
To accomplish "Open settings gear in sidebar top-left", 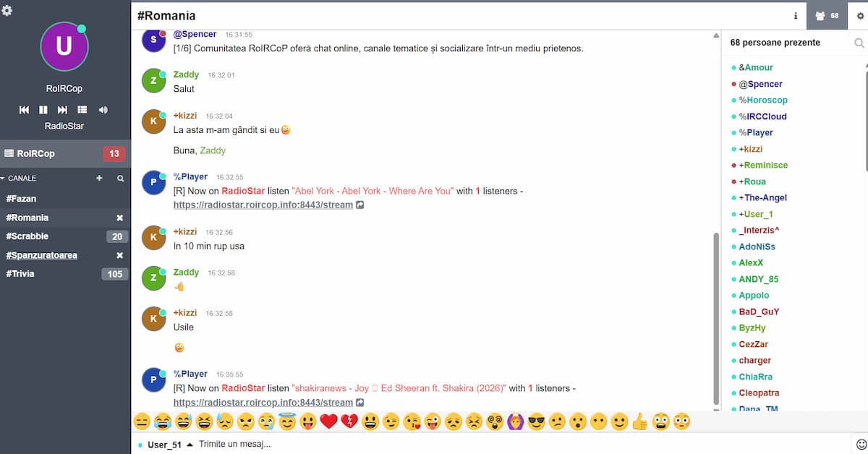I will pos(7,11).
